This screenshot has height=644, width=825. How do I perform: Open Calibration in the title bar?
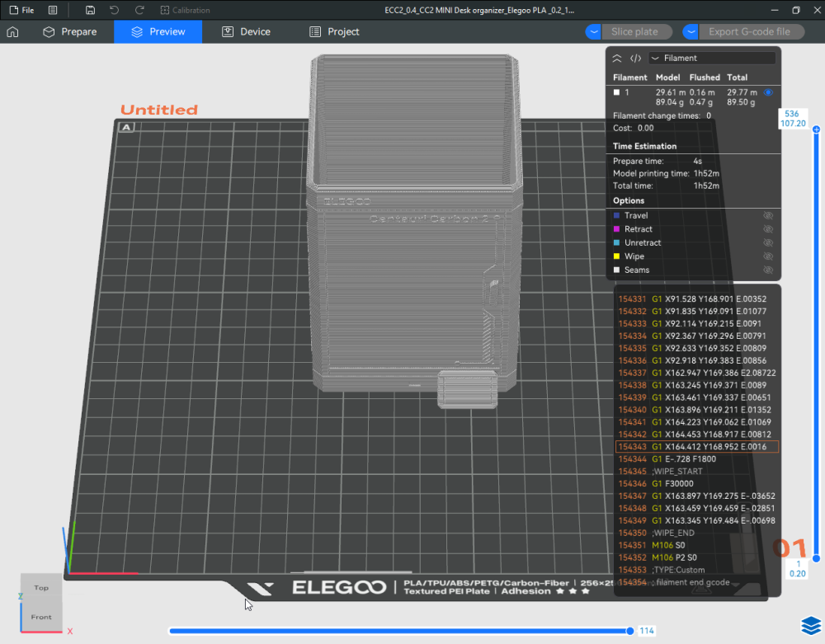pos(185,10)
